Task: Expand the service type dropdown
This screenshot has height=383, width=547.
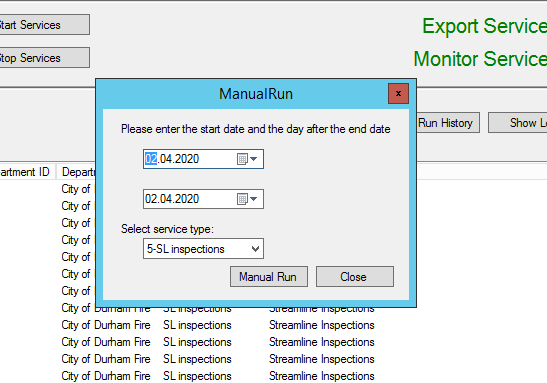Action: pos(255,249)
